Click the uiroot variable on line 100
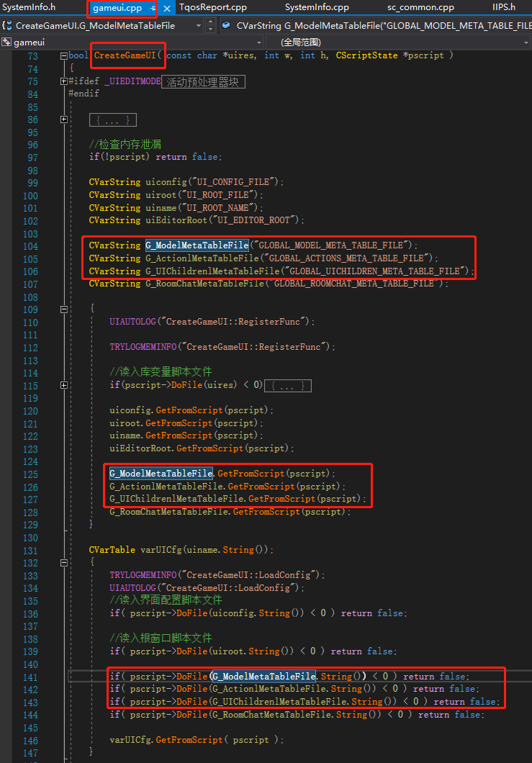Image resolution: width=532 pixels, height=763 pixels. (x=161, y=194)
